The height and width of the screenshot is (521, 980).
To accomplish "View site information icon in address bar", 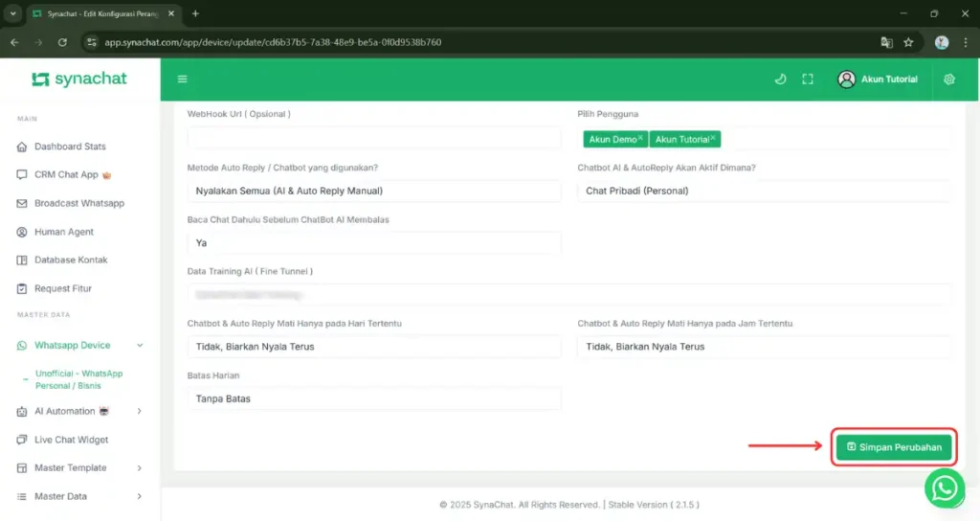I will click(92, 42).
